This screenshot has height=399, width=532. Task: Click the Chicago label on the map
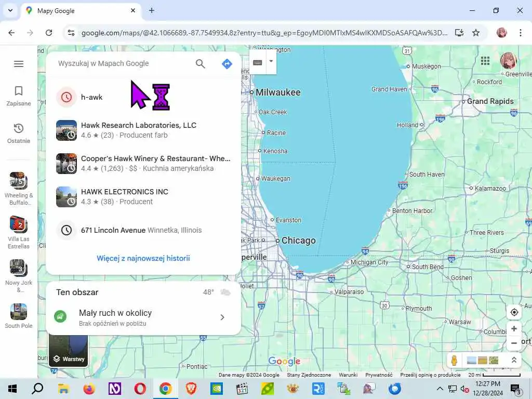(x=299, y=241)
